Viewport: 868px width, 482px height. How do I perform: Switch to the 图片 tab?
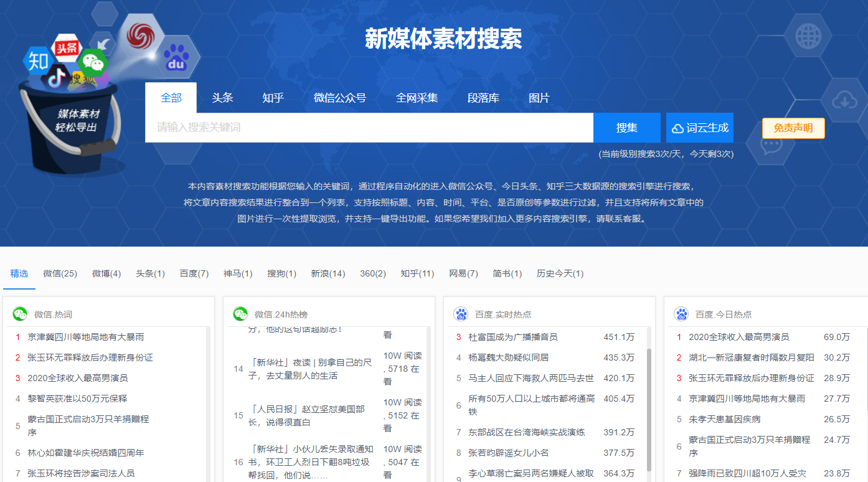(x=539, y=98)
